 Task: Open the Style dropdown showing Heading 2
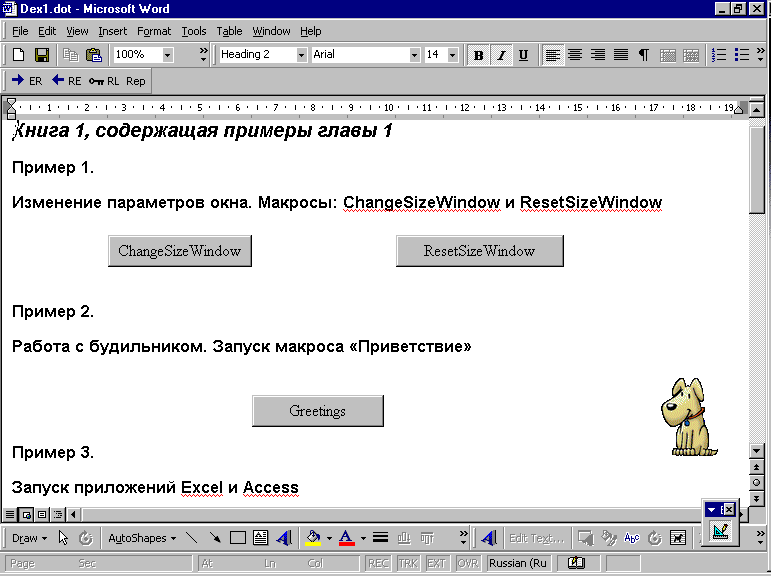[301, 55]
